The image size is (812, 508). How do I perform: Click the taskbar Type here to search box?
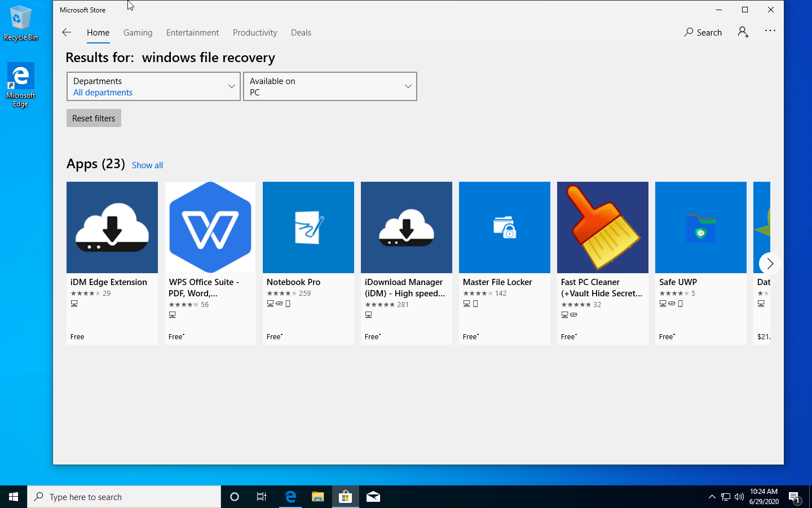point(124,497)
